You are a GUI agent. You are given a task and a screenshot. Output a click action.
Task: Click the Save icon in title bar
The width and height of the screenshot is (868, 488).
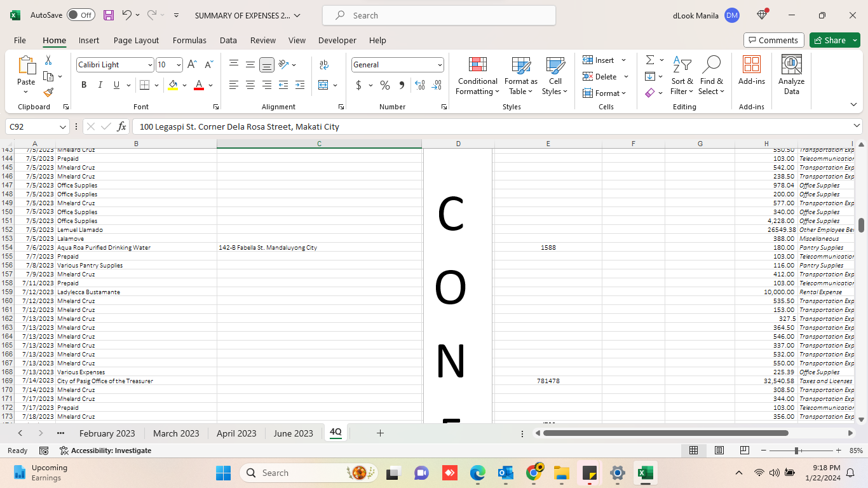pyautogui.click(x=109, y=15)
